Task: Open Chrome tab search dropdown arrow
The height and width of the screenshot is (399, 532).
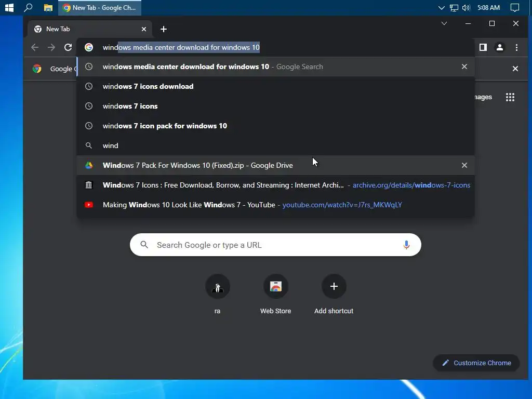Action: (444, 23)
